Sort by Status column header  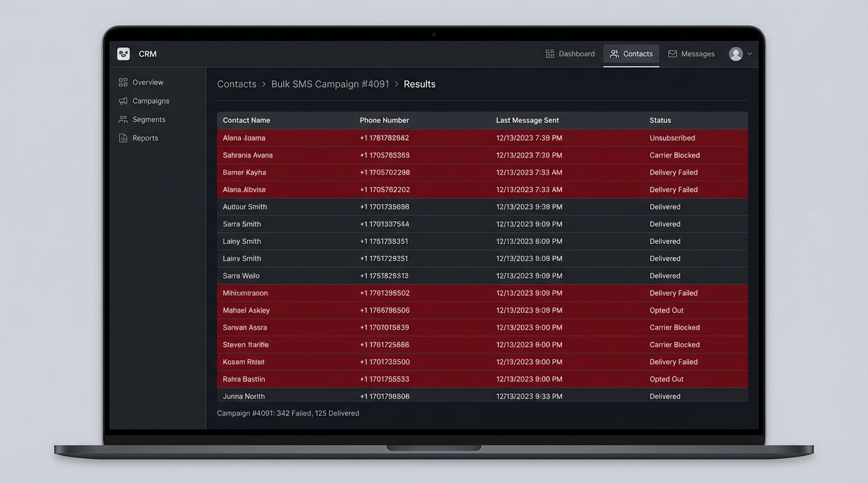660,120
